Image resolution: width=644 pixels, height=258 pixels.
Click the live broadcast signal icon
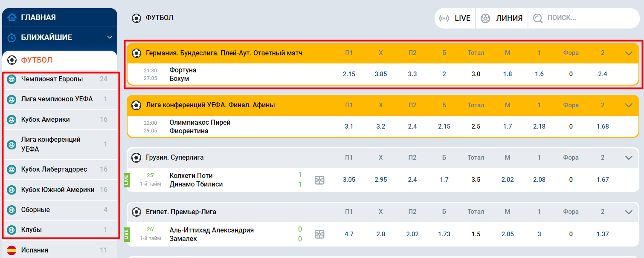(x=444, y=18)
